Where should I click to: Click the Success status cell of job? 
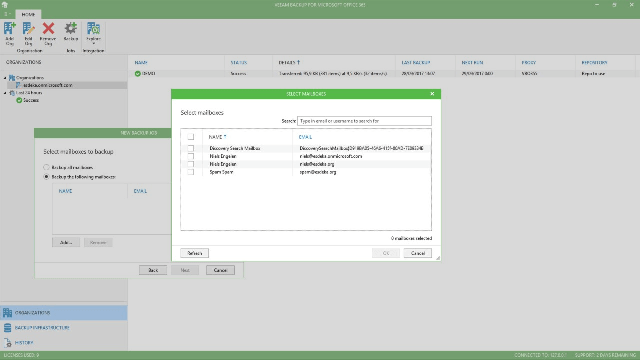point(238,74)
